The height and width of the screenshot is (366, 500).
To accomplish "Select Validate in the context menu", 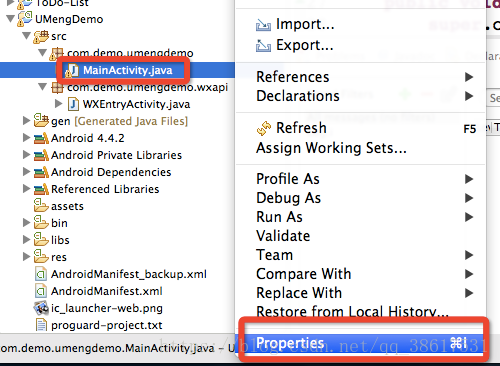I will click(x=360, y=236).
